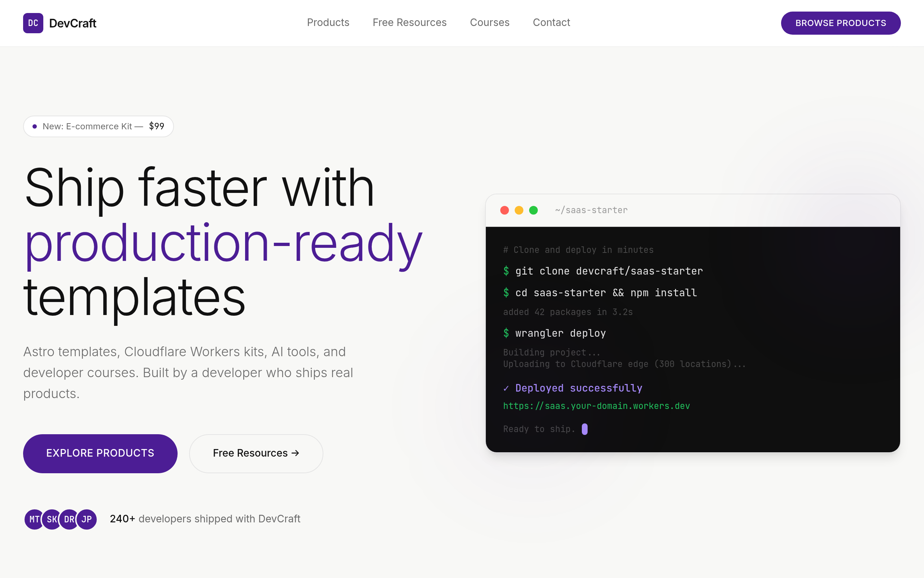The height and width of the screenshot is (578, 924).
Task: Click the 'wrangler deploy' command
Action: tap(560, 333)
